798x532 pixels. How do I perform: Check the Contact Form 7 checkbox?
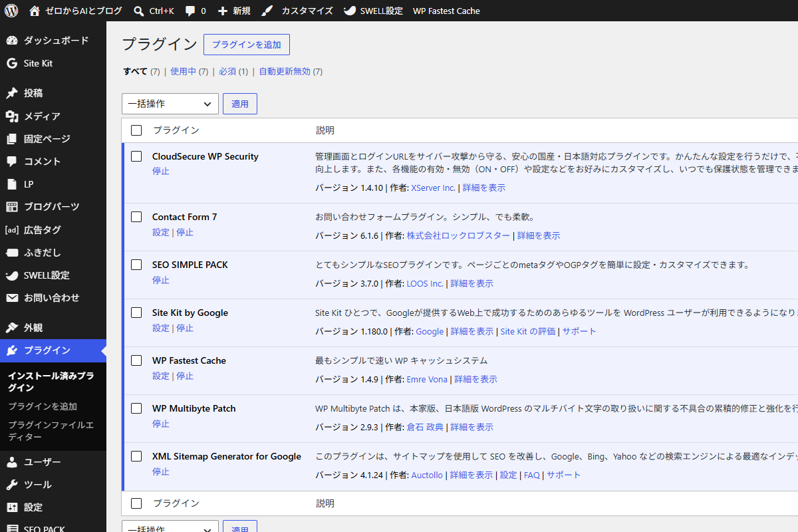(136, 217)
